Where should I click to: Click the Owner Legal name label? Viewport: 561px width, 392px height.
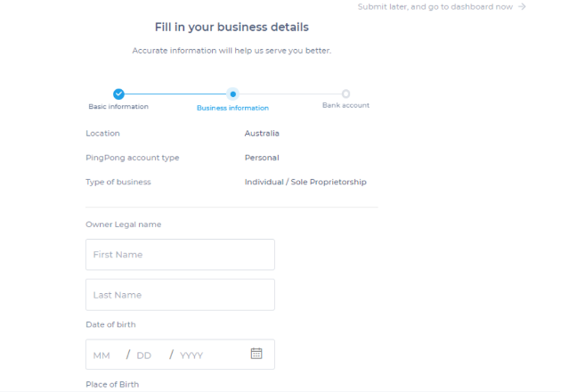pos(124,225)
